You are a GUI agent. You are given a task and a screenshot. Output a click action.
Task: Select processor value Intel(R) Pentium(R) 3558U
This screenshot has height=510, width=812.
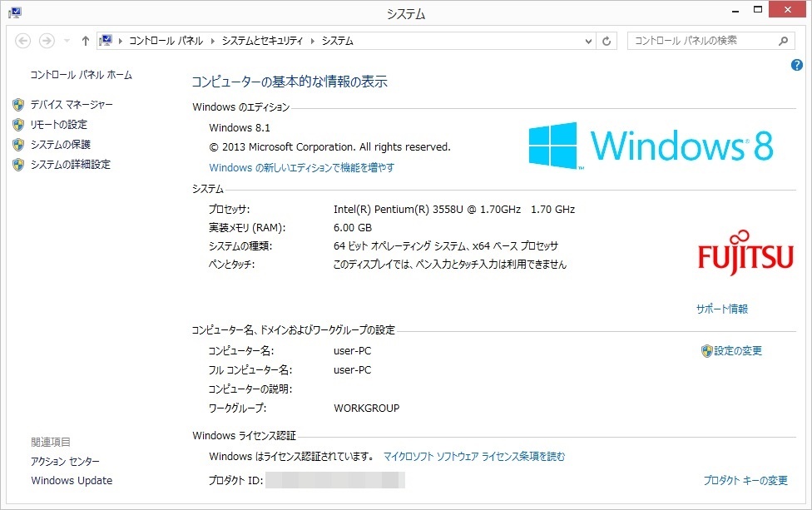tap(454, 210)
